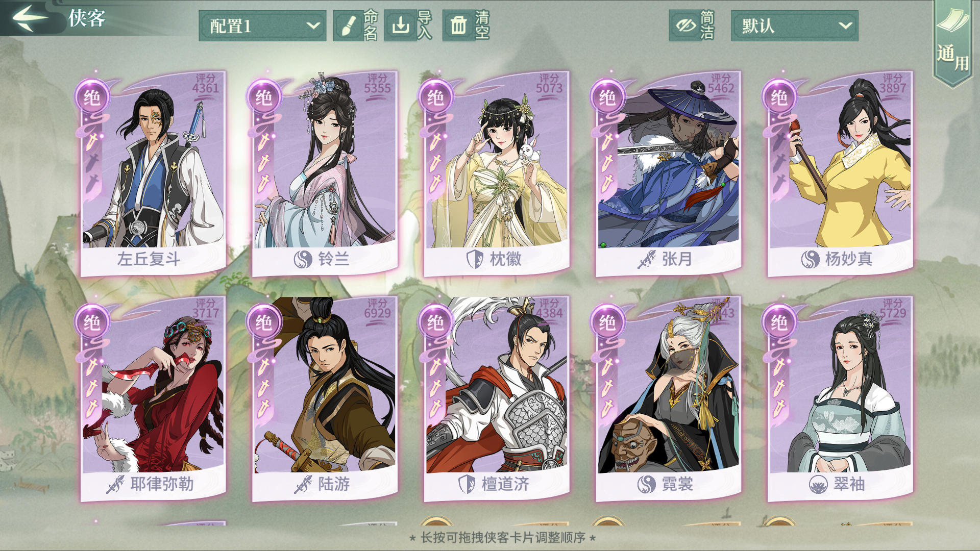
Task: Select the 通用 side tab
Action: (952, 44)
